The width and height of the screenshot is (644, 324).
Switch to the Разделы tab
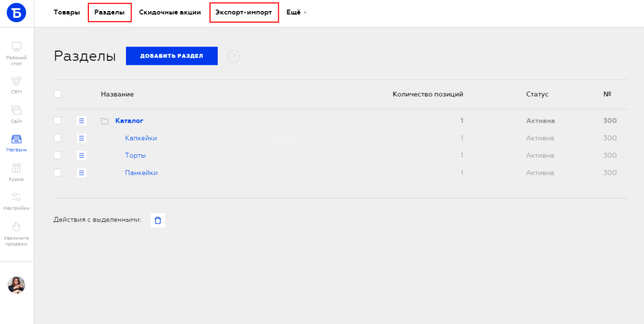tap(110, 12)
